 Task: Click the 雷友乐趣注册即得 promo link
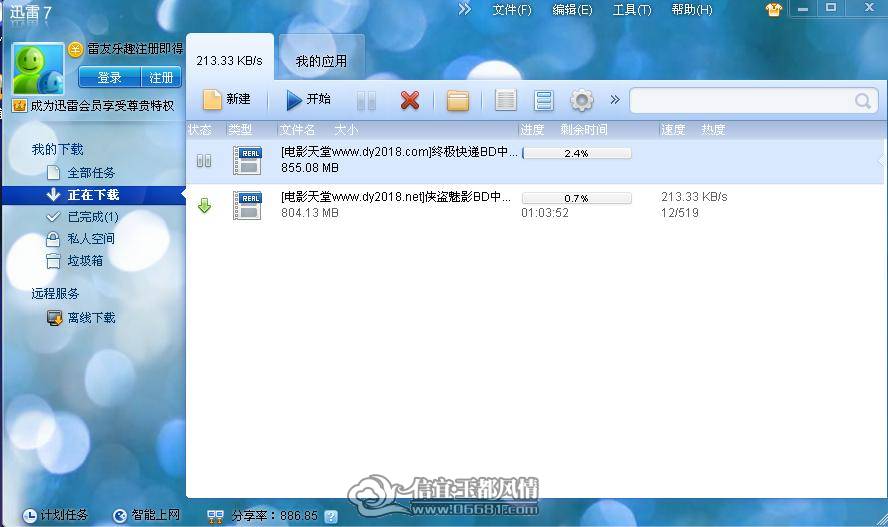135,49
